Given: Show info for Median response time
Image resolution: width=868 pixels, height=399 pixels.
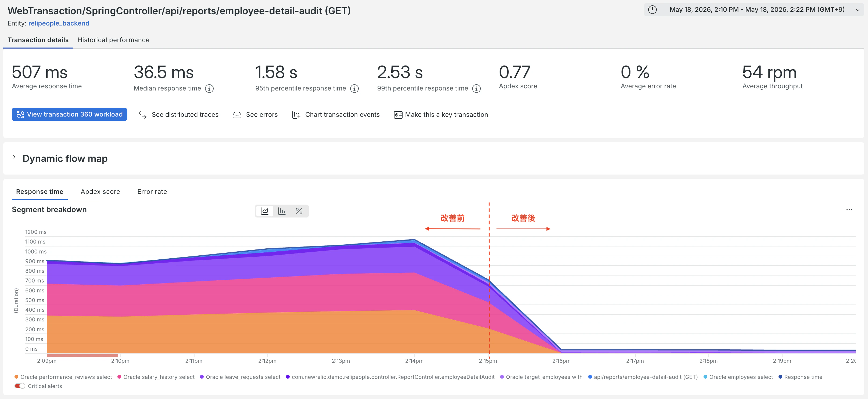Looking at the screenshot, I should pos(209,89).
